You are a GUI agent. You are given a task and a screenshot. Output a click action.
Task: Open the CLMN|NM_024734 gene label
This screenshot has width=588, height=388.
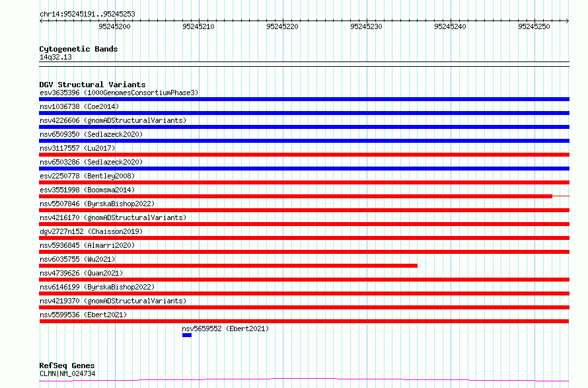point(67,373)
